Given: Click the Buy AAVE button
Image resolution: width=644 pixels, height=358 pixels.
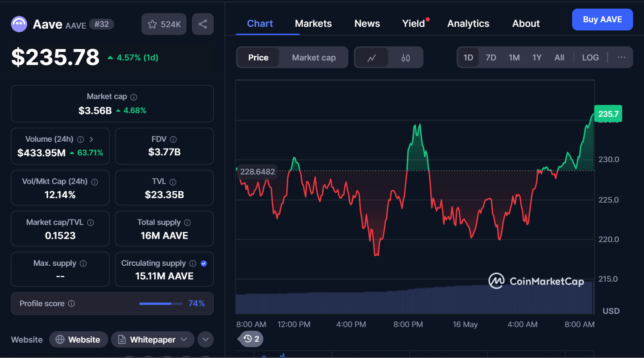Looking at the screenshot, I should click(x=602, y=20).
